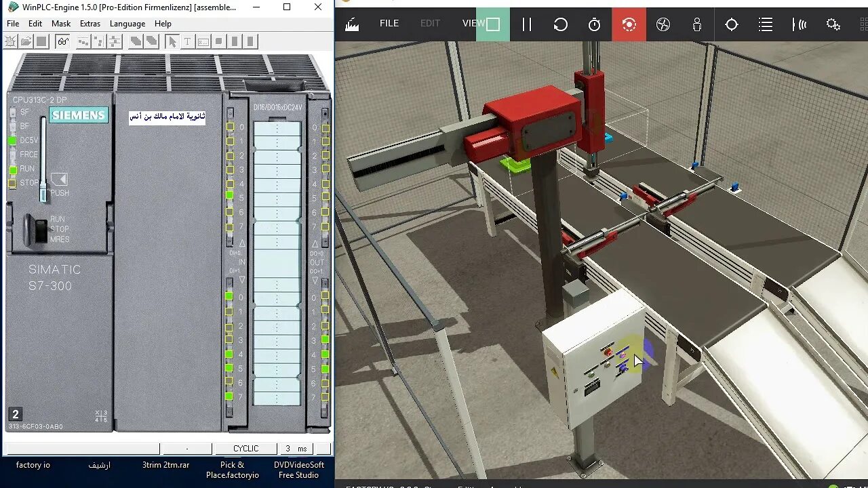Open the Pick & Place.factoryio desktop file
This screenshot has width=868, height=488.
(x=233, y=470)
